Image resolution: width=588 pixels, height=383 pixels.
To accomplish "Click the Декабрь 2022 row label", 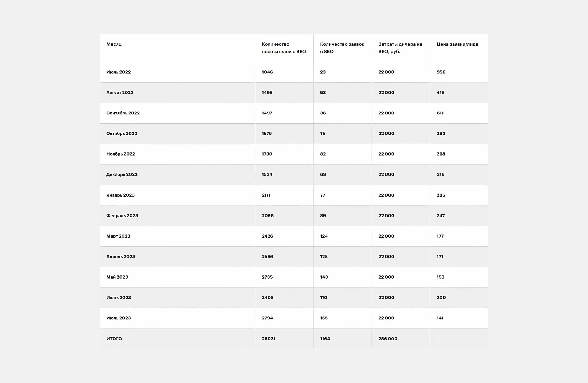I will coord(122,175).
